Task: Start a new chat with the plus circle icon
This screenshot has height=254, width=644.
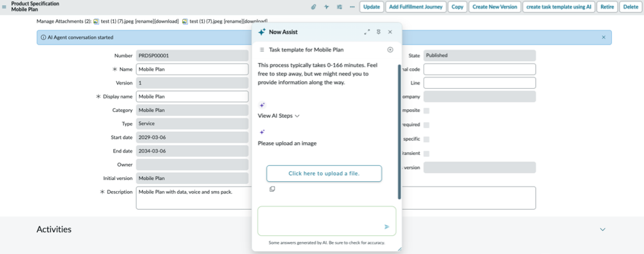Action: (390, 50)
